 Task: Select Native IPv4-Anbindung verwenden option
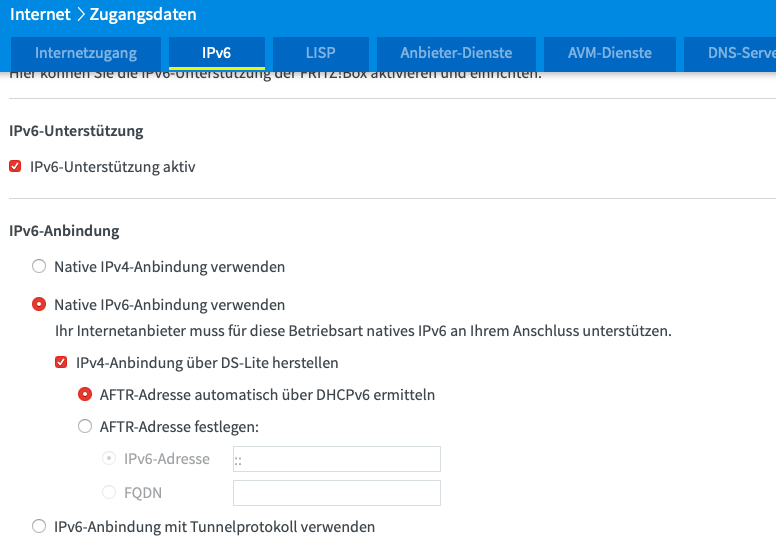coord(39,266)
